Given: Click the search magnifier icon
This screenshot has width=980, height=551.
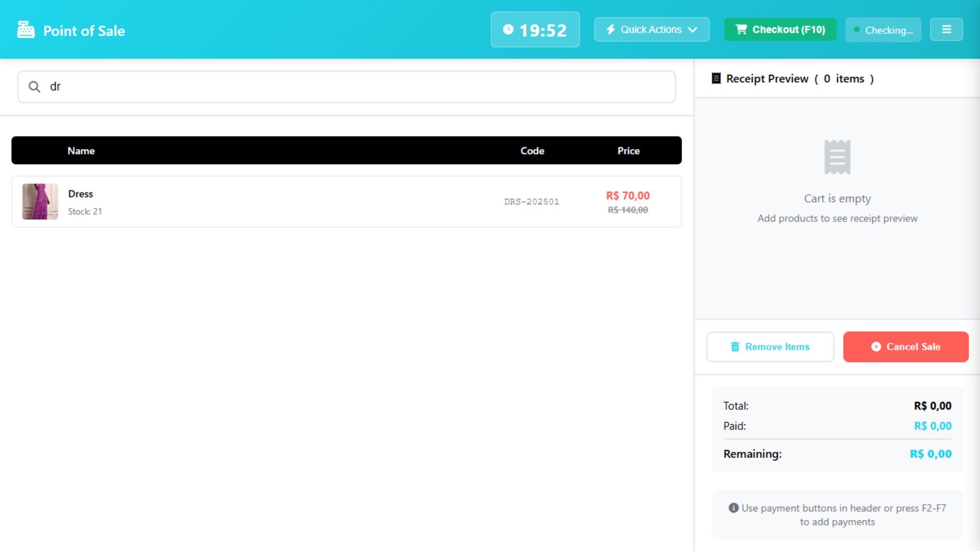Looking at the screenshot, I should 35,87.
